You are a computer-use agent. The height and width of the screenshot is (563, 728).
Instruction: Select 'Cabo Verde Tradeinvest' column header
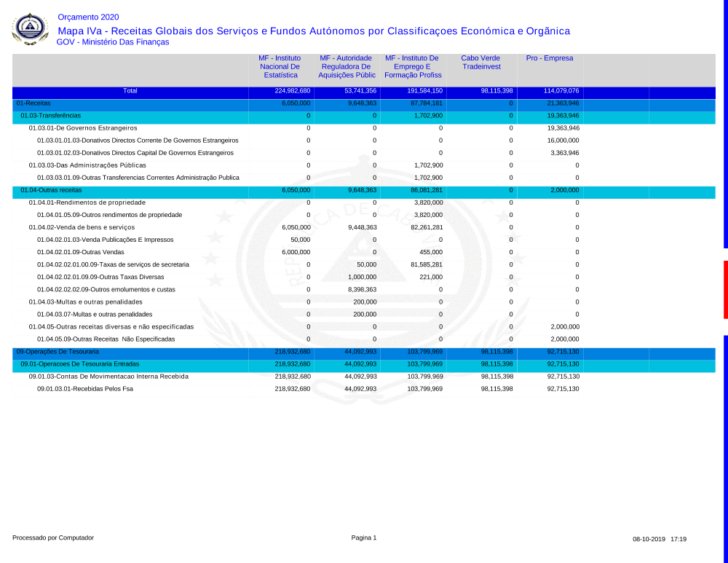click(480, 63)
